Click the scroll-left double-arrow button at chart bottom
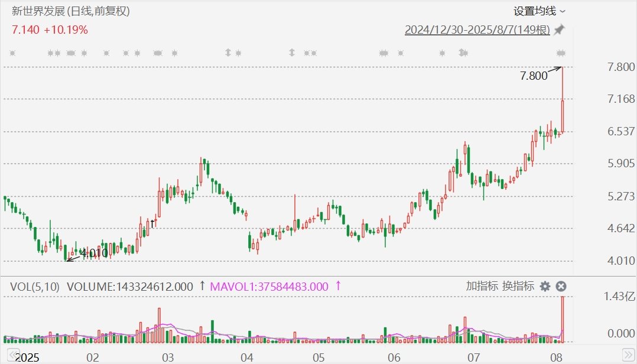This screenshot has width=637, height=364. pyautogui.click(x=14, y=354)
